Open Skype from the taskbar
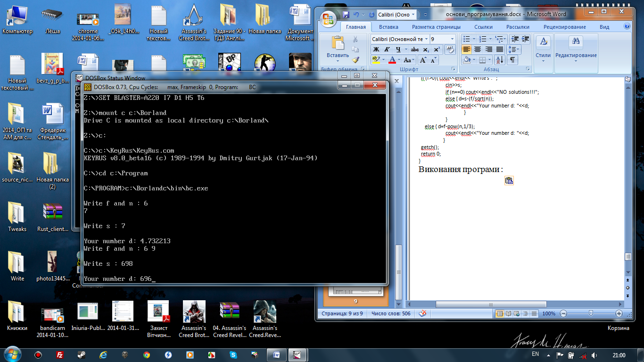This screenshot has height=362, width=644. tap(233, 355)
